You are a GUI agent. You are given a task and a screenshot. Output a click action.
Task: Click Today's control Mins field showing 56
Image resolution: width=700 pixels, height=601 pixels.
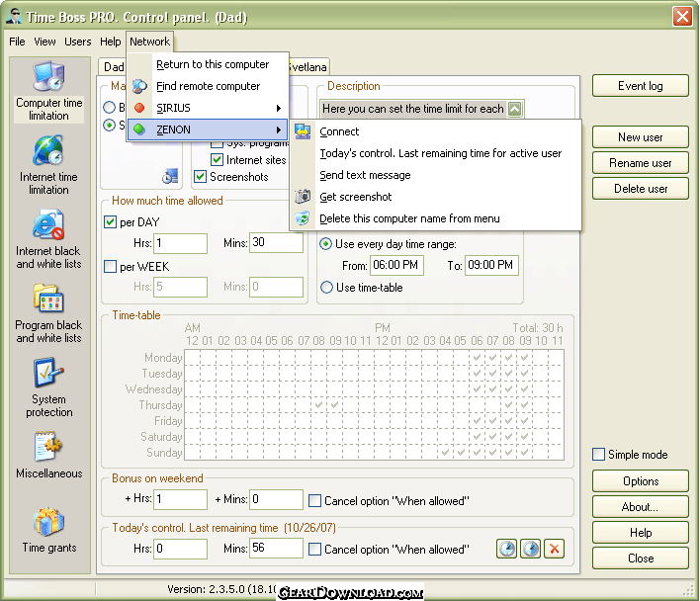tap(276, 548)
